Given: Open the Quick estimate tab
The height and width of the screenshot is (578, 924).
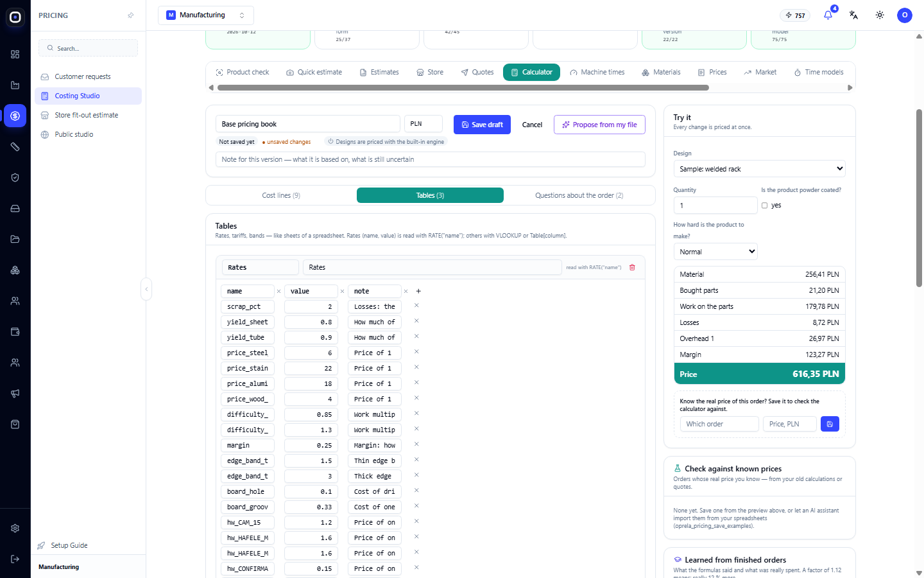Looking at the screenshot, I should pyautogui.click(x=314, y=72).
